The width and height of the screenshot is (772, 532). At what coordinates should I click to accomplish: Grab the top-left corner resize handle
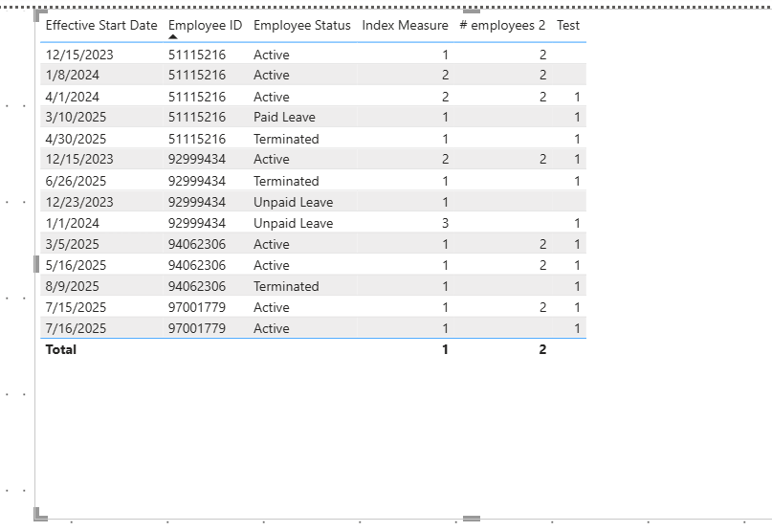click(x=39, y=12)
